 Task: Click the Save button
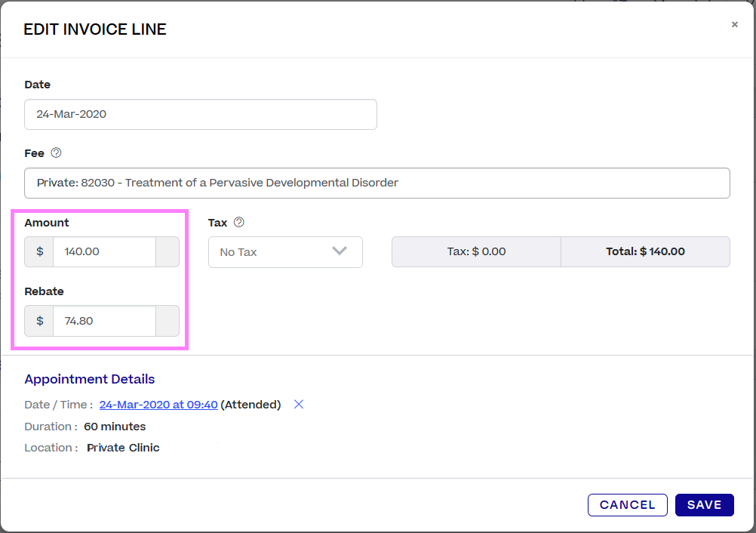(x=704, y=504)
